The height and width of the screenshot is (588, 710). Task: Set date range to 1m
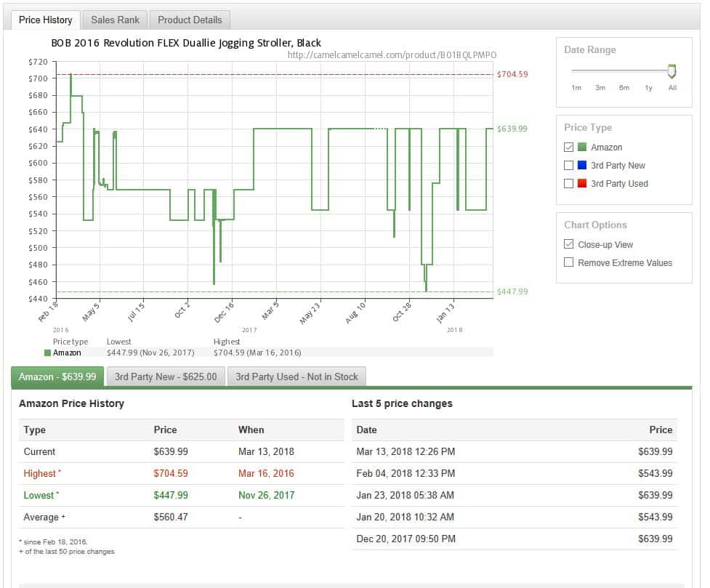point(576,87)
